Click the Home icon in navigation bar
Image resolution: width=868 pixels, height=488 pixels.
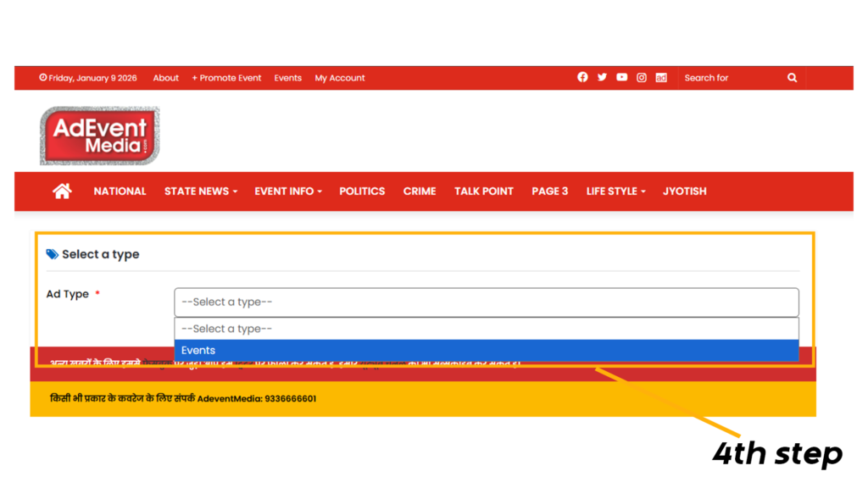pyautogui.click(x=62, y=191)
